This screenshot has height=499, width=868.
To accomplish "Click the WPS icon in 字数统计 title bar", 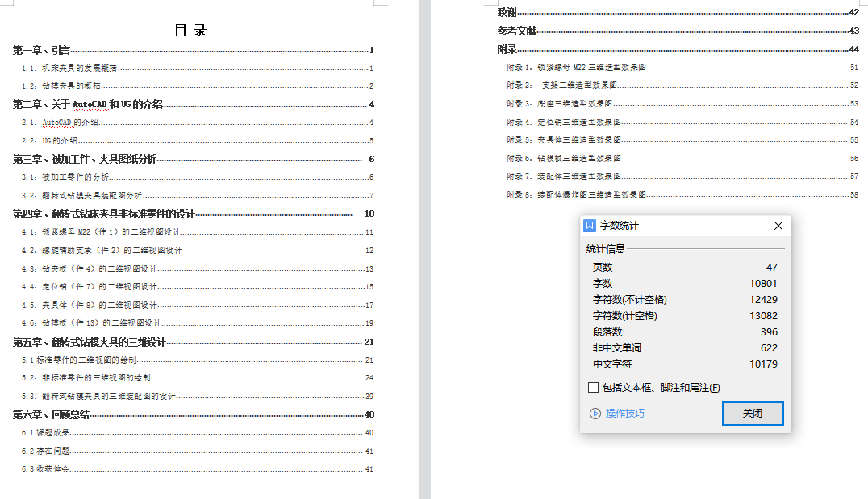I will [x=590, y=226].
